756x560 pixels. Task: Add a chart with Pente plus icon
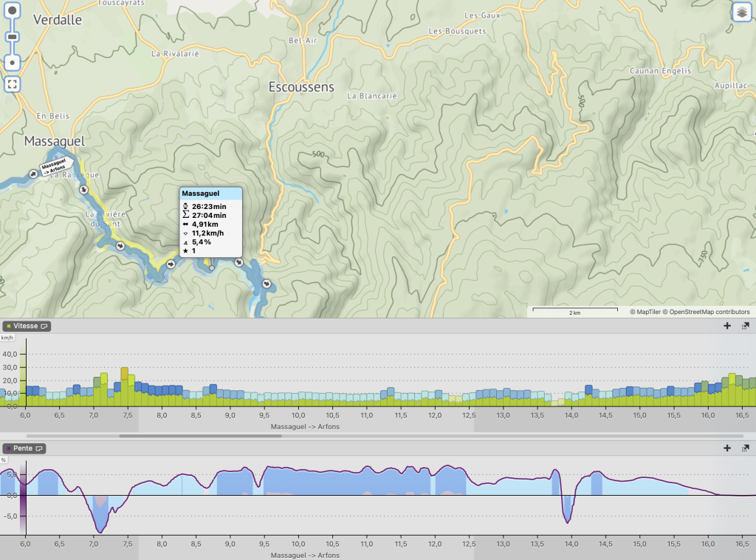(727, 448)
